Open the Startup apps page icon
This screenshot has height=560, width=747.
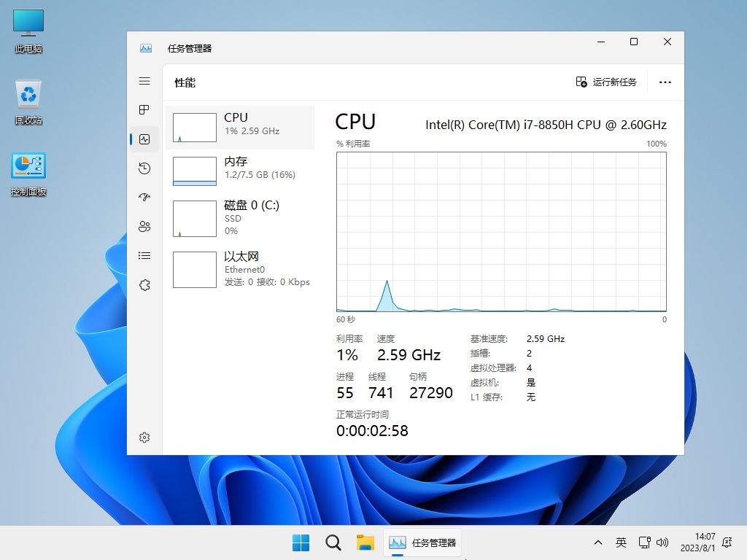coord(144,197)
